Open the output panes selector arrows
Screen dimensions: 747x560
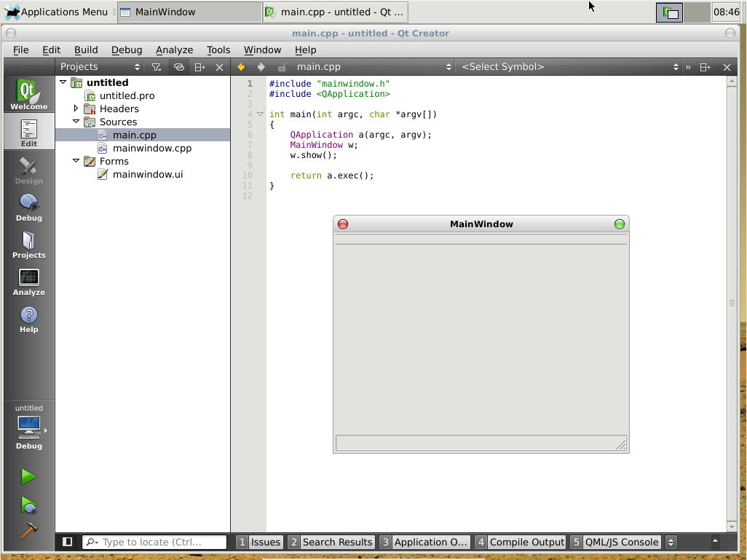click(671, 542)
